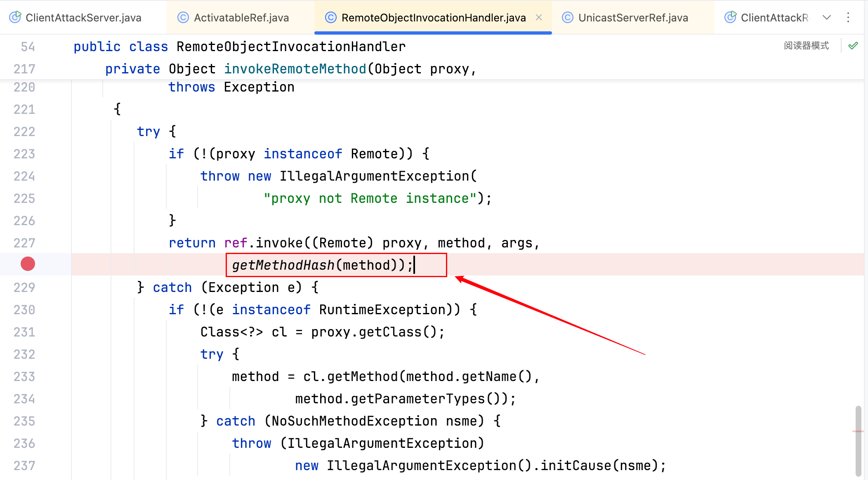This screenshot has height=480, width=868.
Task: Click the 阅读器模式 reader mode button
Action: tap(806, 46)
